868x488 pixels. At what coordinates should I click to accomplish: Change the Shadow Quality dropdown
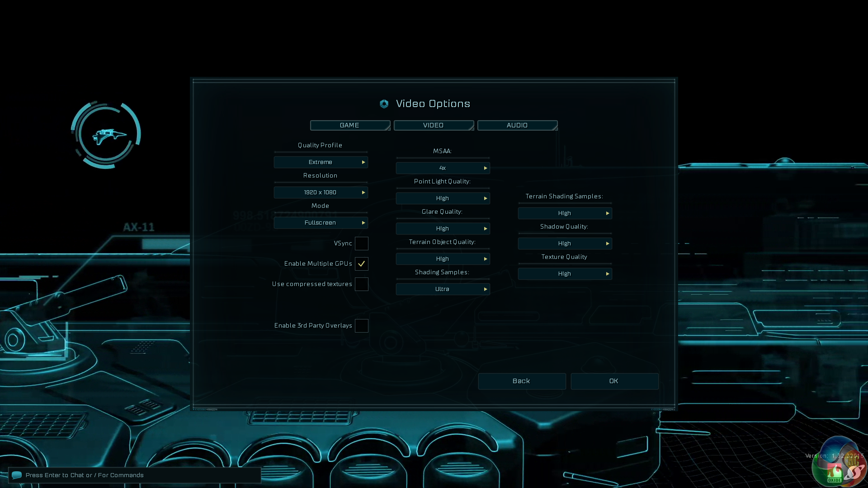click(565, 244)
